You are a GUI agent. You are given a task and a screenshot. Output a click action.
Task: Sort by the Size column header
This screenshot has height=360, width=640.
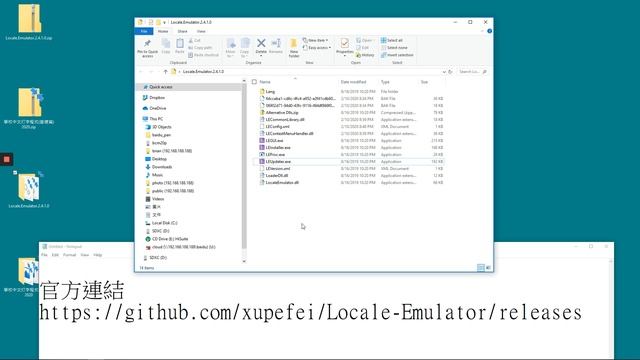[x=424, y=82]
